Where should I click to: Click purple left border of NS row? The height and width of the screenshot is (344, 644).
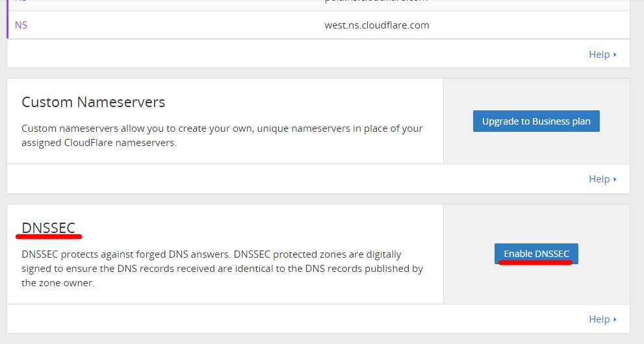coord(8,25)
